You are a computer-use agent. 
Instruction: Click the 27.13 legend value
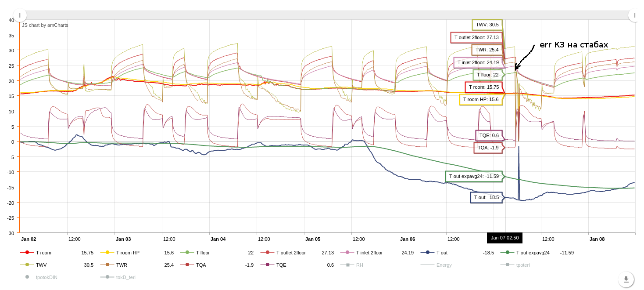click(328, 253)
